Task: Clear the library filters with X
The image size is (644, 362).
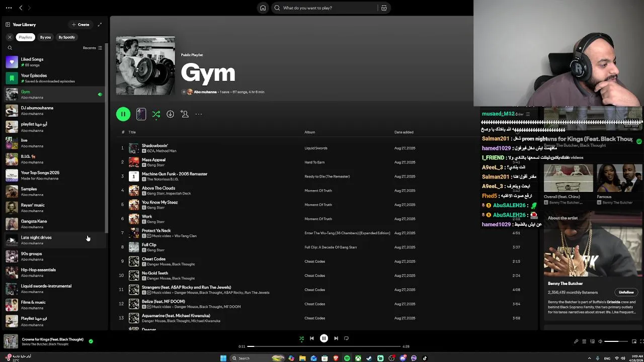Action: [10, 37]
